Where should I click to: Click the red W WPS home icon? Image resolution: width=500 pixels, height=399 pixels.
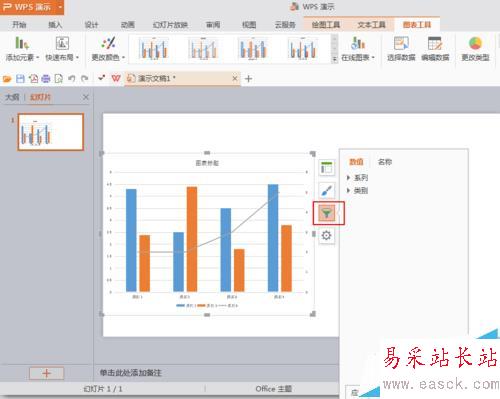point(116,79)
